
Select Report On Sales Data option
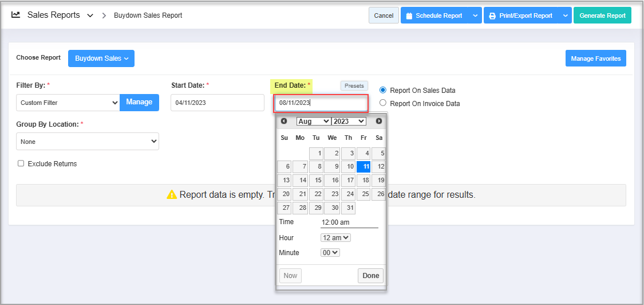pos(383,90)
